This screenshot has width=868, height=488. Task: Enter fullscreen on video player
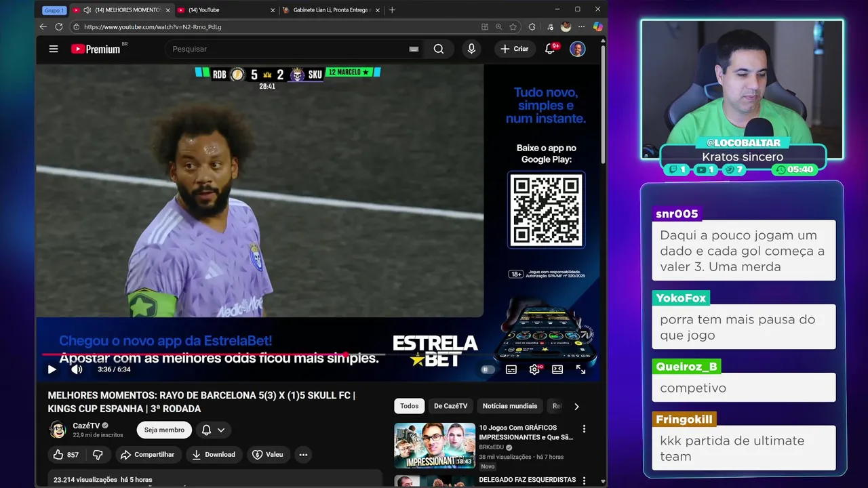580,369
